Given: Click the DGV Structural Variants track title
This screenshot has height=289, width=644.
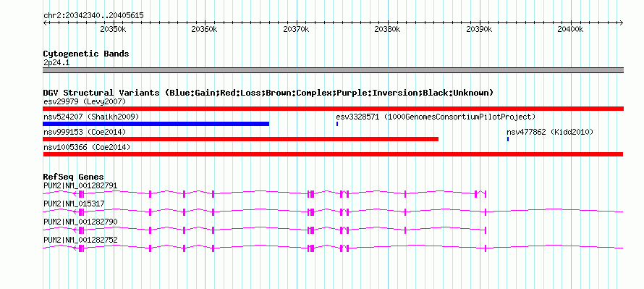Looking at the screenshot, I should 268,93.
